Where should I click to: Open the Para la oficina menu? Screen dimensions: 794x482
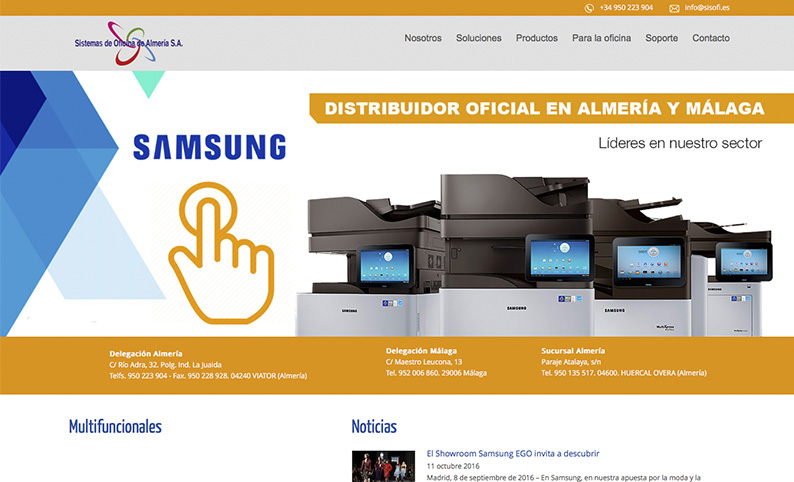[602, 38]
